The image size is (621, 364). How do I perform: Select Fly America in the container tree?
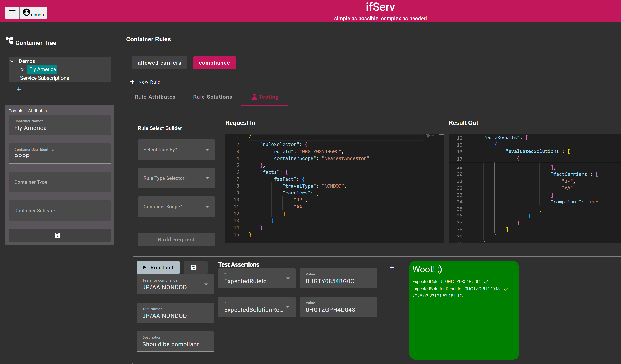point(42,69)
